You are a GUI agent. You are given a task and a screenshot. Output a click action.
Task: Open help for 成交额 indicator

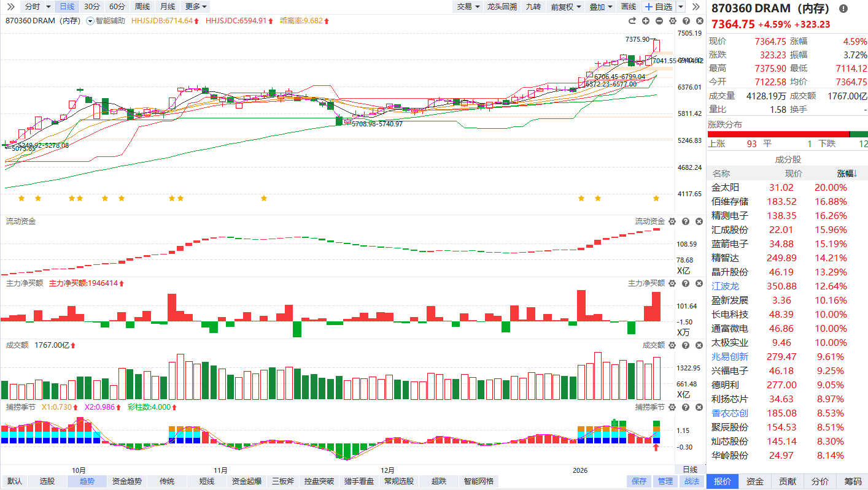pos(686,346)
